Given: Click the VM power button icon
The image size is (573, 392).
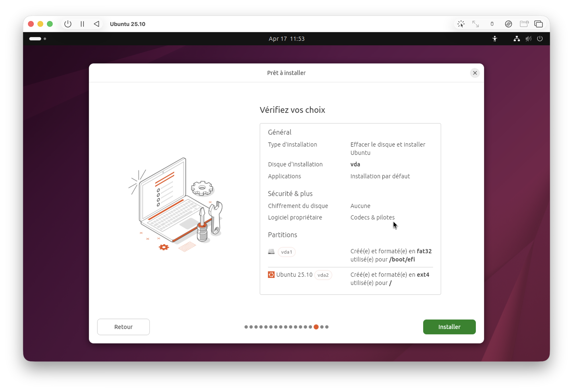Looking at the screenshot, I should point(68,24).
